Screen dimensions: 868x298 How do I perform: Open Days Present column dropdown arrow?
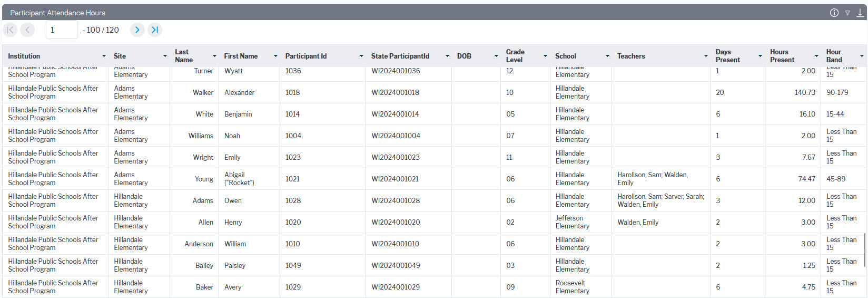click(x=760, y=56)
